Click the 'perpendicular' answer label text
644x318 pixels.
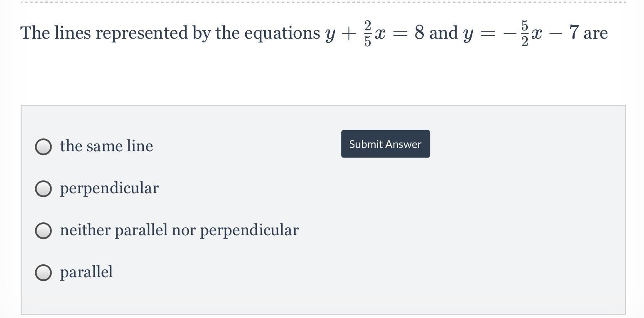tap(109, 188)
